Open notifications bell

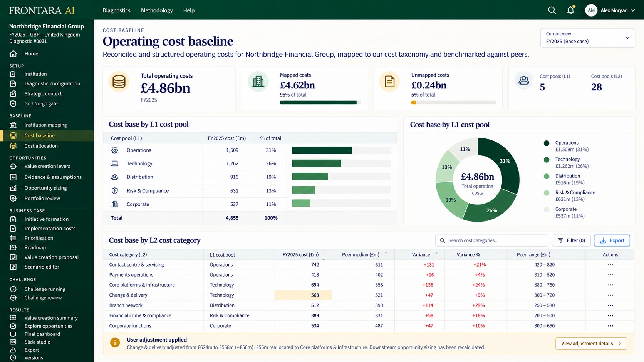pyautogui.click(x=571, y=10)
